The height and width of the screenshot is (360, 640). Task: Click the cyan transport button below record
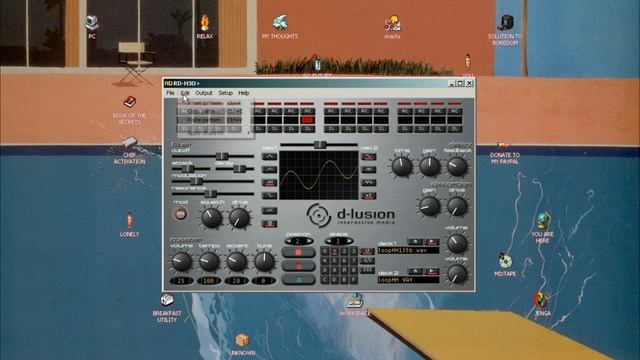[298, 280]
